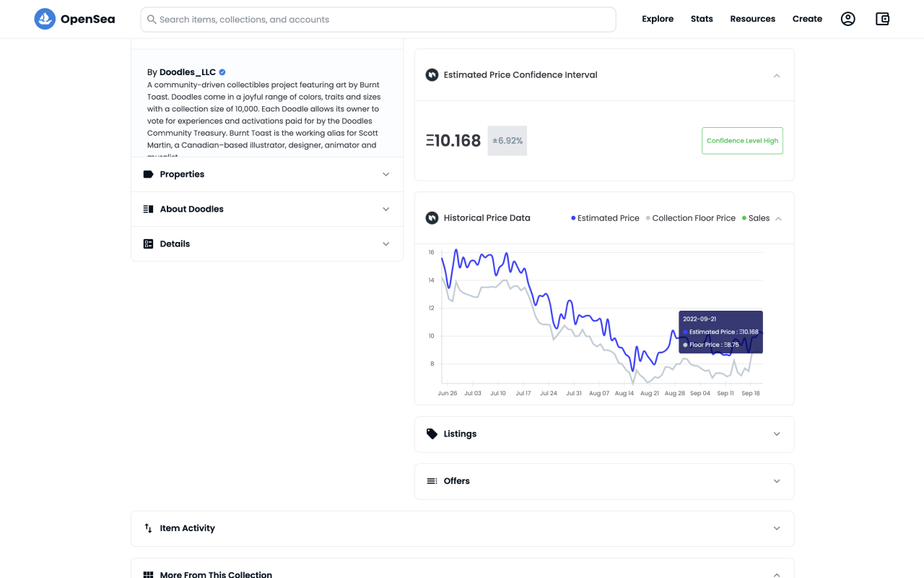Click the Floor Price Ξ8.75 tooltip line
This screenshot has height=578, width=924.
coord(711,345)
